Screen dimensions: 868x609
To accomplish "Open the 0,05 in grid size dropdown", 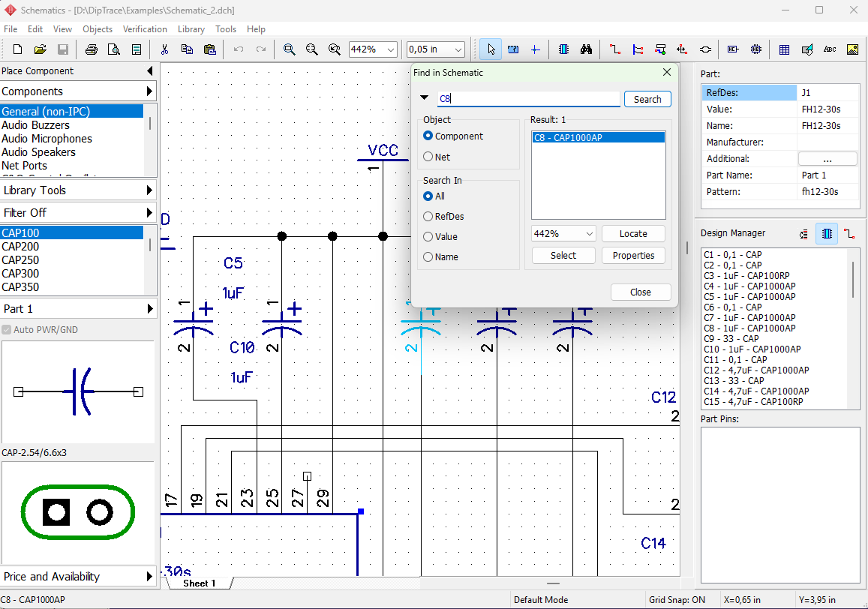I will [458, 49].
